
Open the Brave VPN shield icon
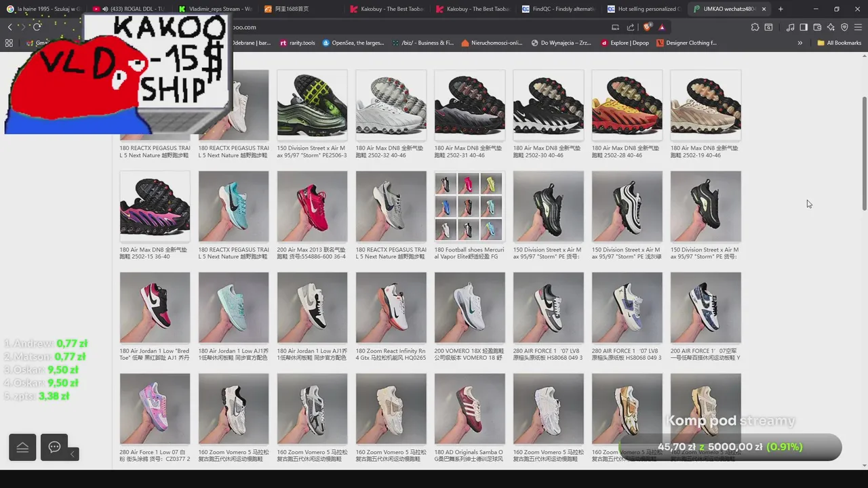pos(844,27)
